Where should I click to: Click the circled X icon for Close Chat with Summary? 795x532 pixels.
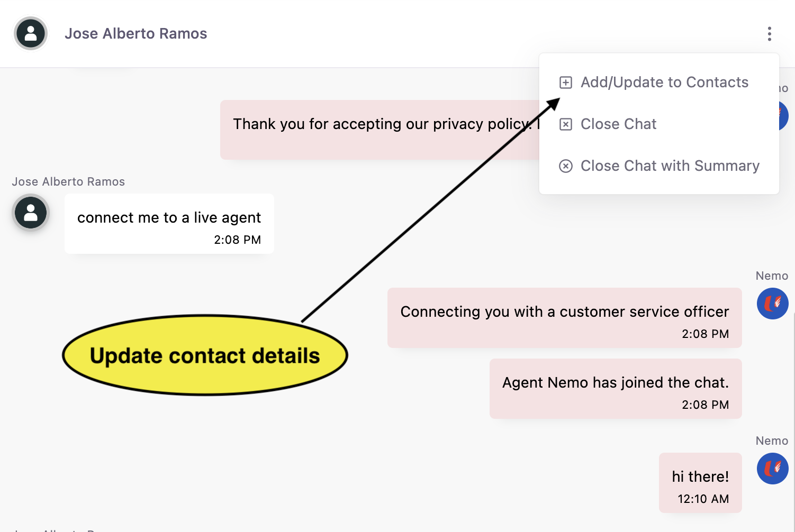pos(566,166)
